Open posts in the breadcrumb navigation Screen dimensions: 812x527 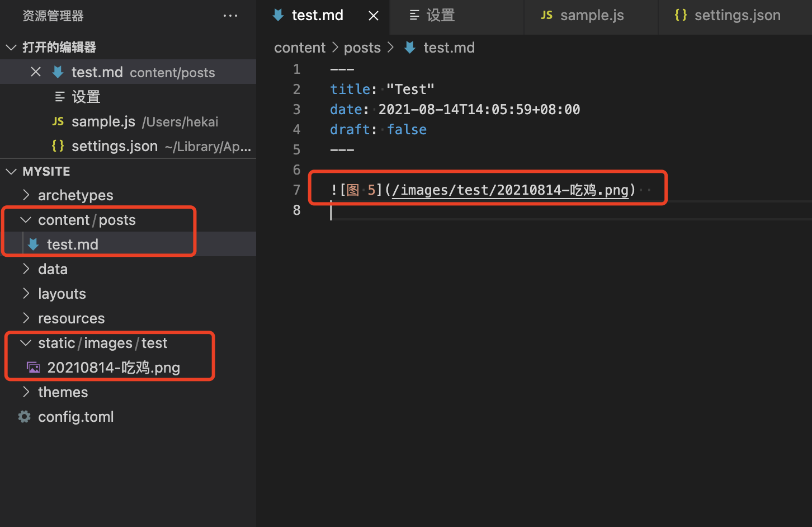[362, 48]
